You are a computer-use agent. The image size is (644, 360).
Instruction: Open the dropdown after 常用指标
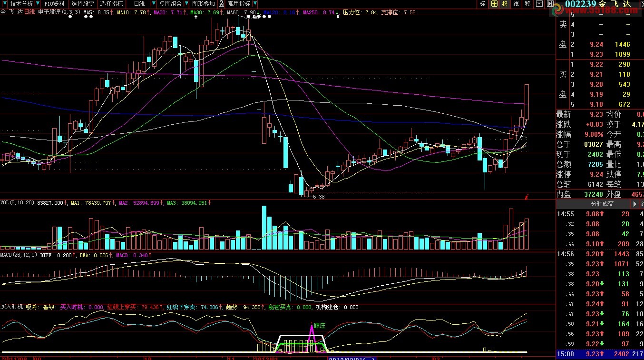click(254, 4)
